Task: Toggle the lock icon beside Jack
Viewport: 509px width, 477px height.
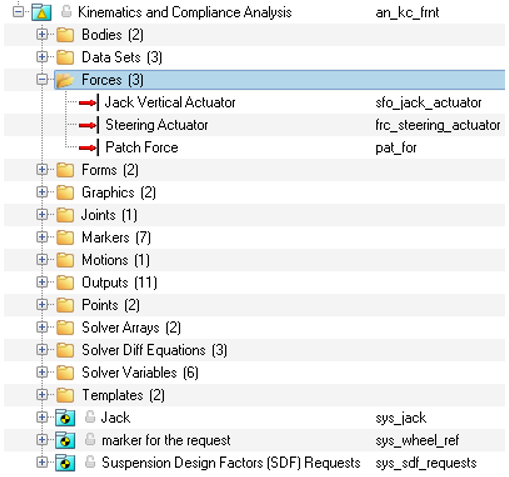Action: pos(90,417)
